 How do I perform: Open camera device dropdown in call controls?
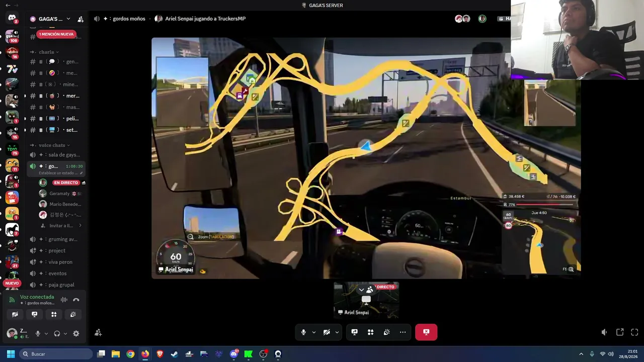pos(337,332)
